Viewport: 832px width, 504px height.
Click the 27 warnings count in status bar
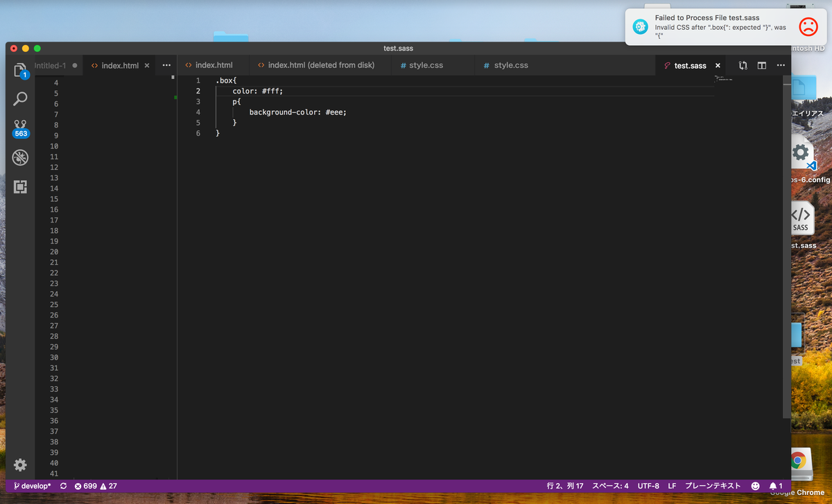coord(108,486)
